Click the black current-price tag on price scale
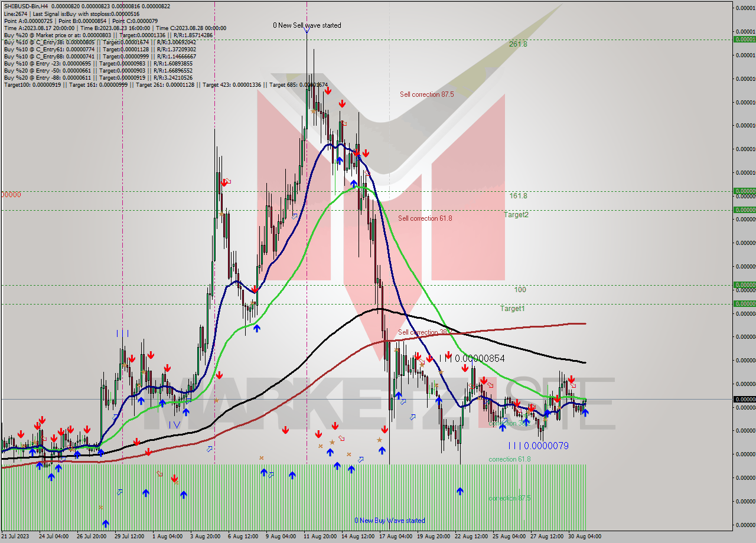 744,399
